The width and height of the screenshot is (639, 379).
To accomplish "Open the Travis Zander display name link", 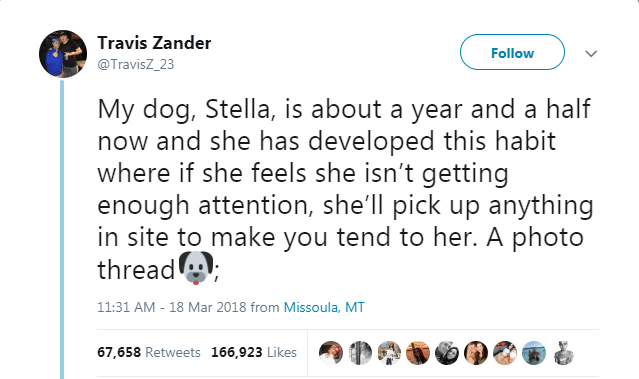I will click(x=154, y=43).
